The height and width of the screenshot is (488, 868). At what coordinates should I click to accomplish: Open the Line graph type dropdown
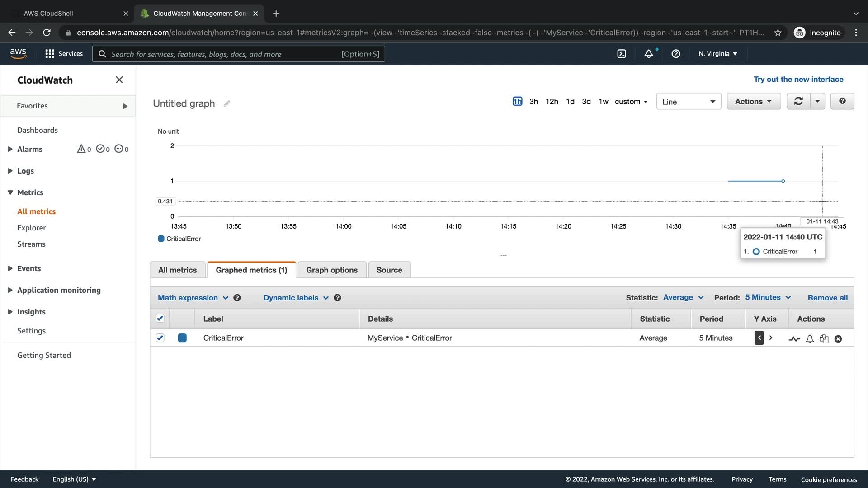coord(688,102)
